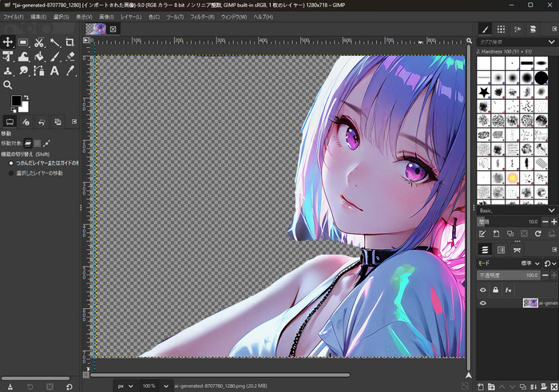This screenshot has height=392, width=559.
Task: Pick the star-shaped brush
Action: 484,93
